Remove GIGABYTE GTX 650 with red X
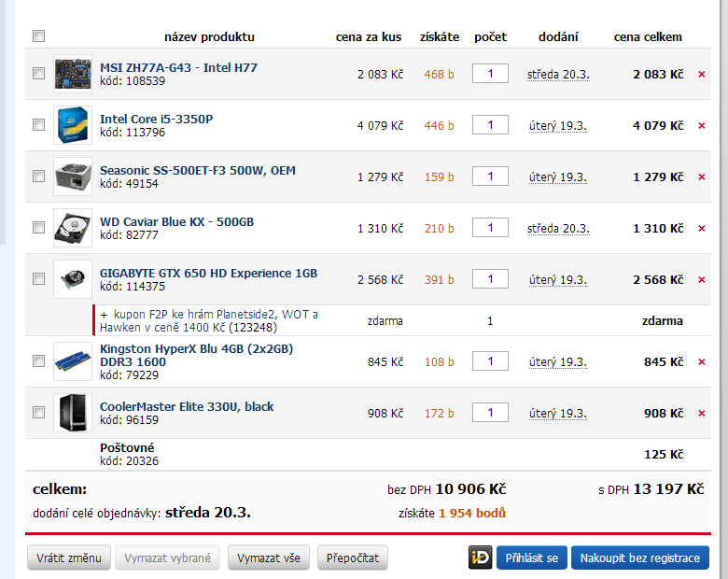 pyautogui.click(x=702, y=280)
